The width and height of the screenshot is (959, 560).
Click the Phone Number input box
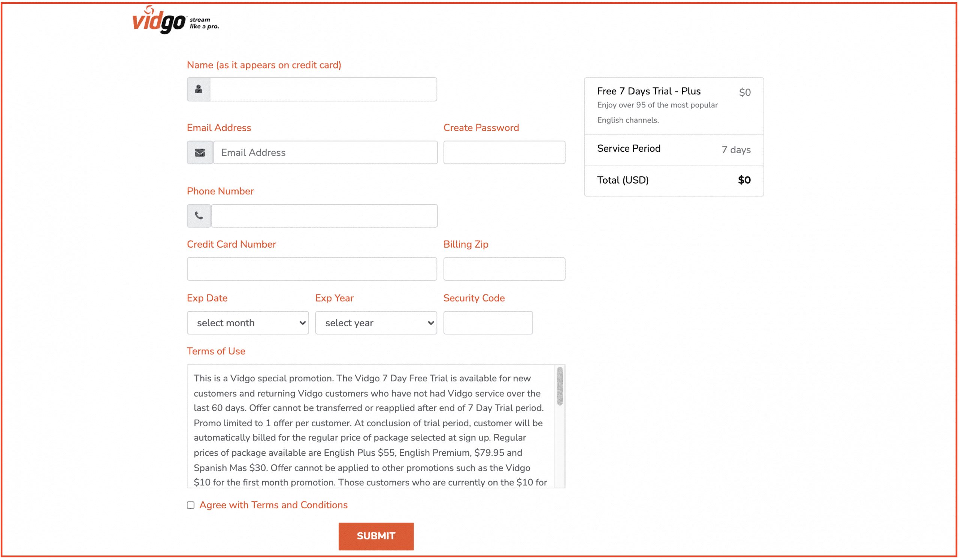coord(324,216)
